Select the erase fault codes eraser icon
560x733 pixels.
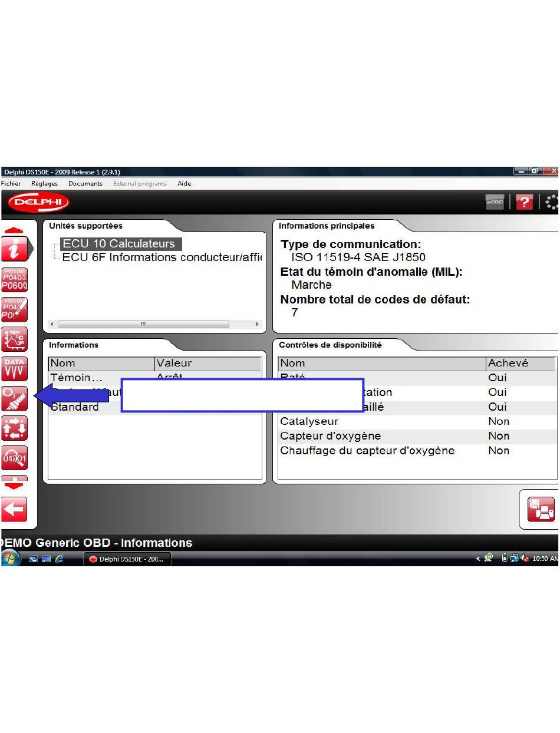[x=14, y=309]
